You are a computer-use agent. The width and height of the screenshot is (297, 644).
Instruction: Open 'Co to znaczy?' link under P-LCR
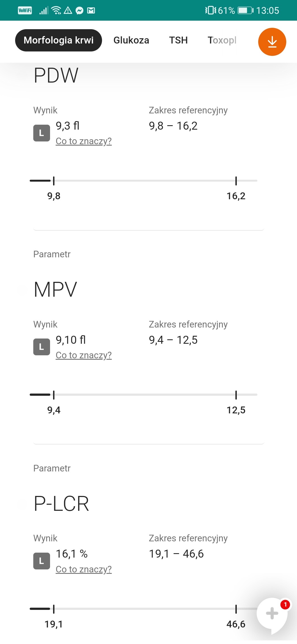pyautogui.click(x=84, y=569)
